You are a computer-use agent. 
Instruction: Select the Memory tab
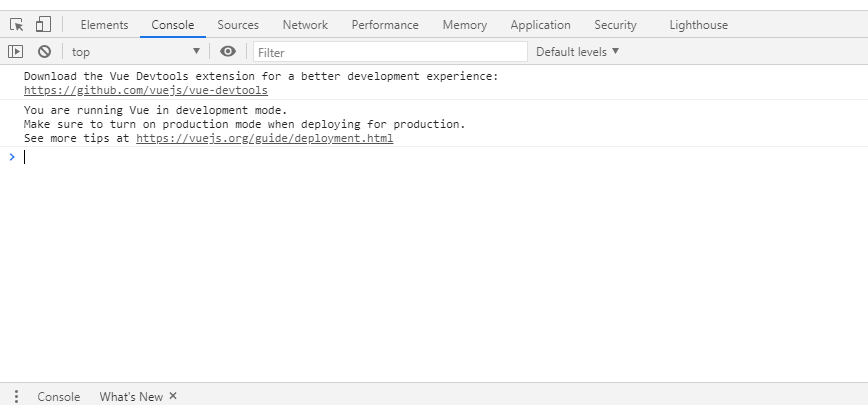click(x=464, y=25)
